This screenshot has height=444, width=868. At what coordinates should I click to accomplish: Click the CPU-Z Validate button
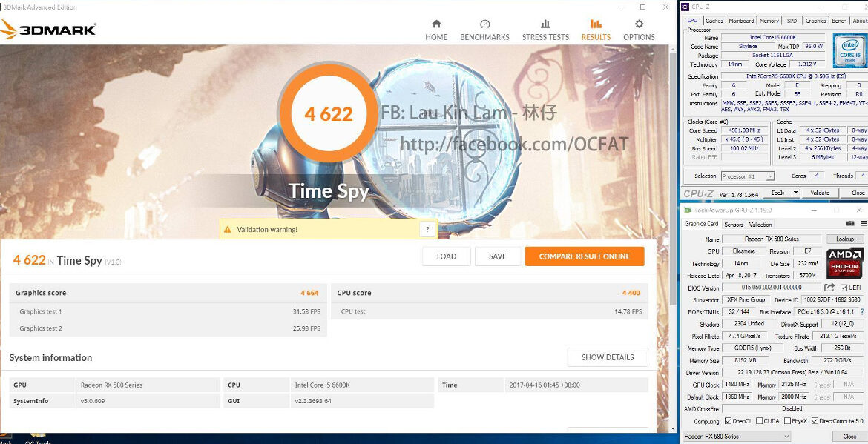(x=820, y=193)
